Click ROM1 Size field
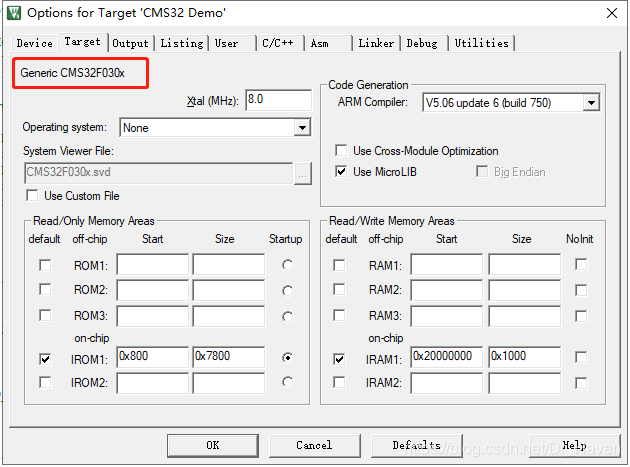The image size is (630, 467). pyautogui.click(x=229, y=264)
